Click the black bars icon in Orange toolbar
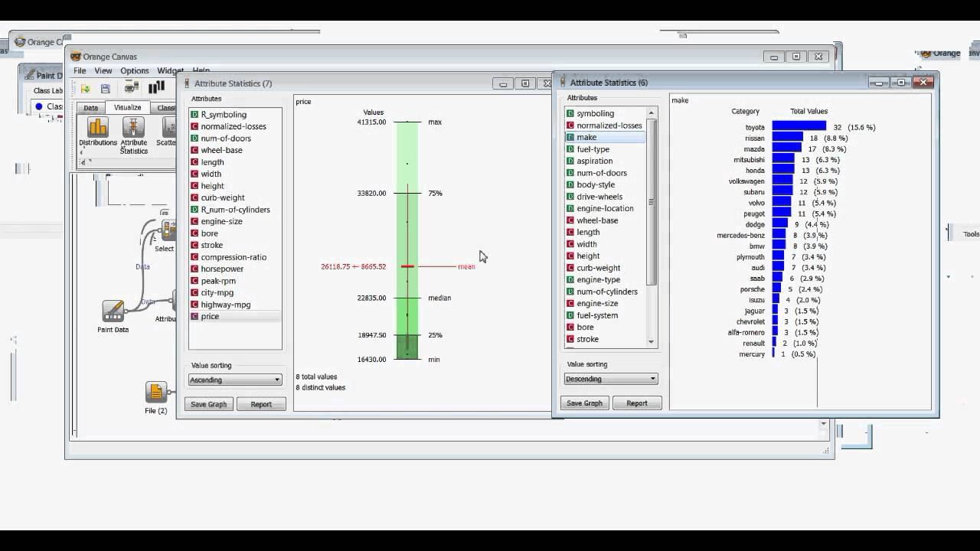The width and height of the screenshot is (980, 551). [x=156, y=87]
